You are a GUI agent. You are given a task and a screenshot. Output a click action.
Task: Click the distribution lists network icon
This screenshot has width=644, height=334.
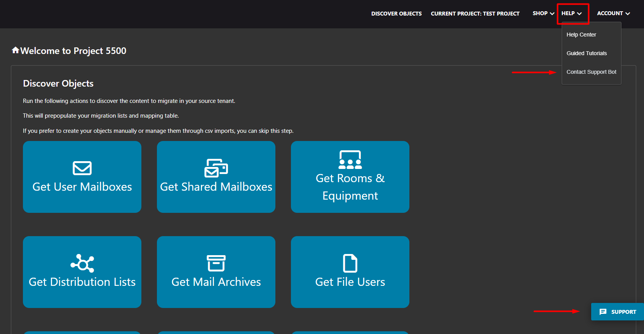click(x=82, y=263)
